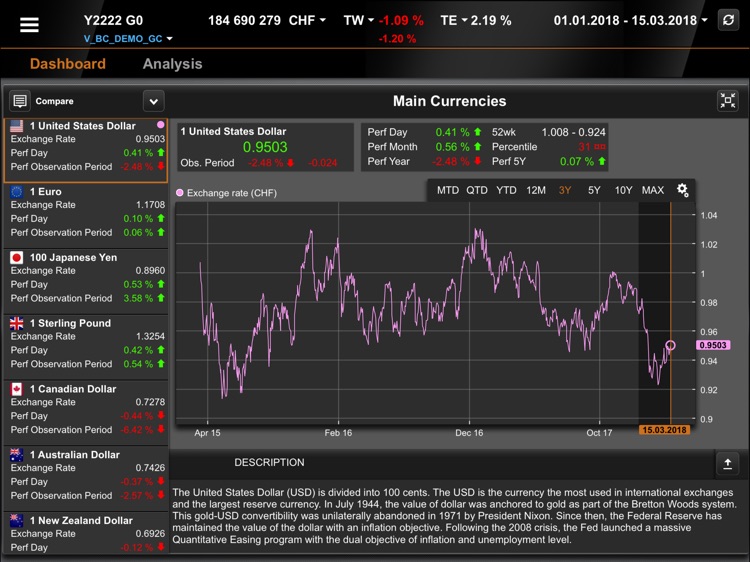
Task: Click the Compare notes icon
Action: tap(20, 101)
